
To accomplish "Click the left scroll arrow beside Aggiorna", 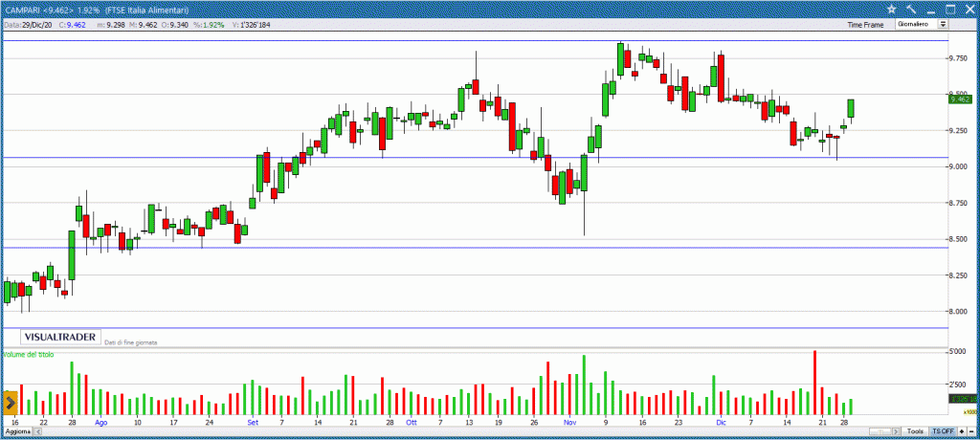I will pos(37,432).
